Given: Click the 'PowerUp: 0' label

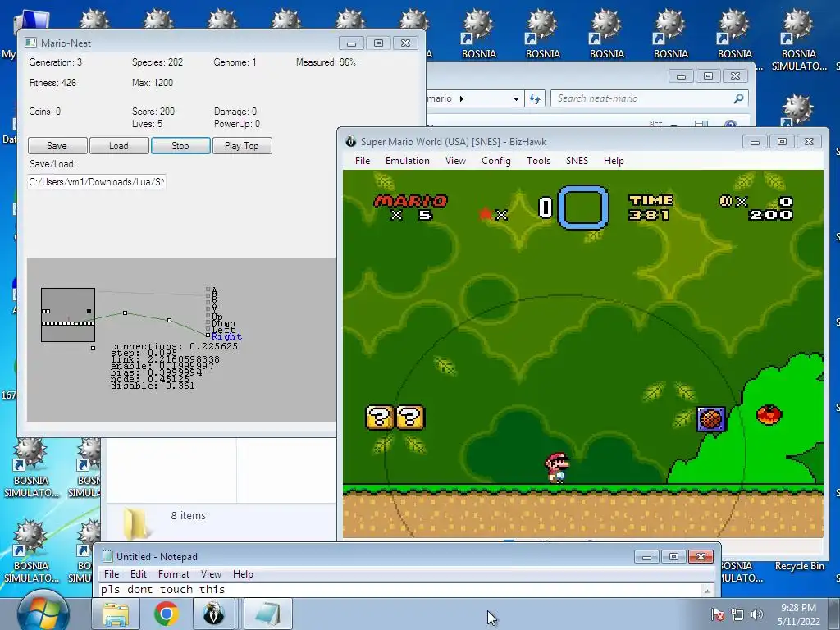Looking at the screenshot, I should pos(237,124).
